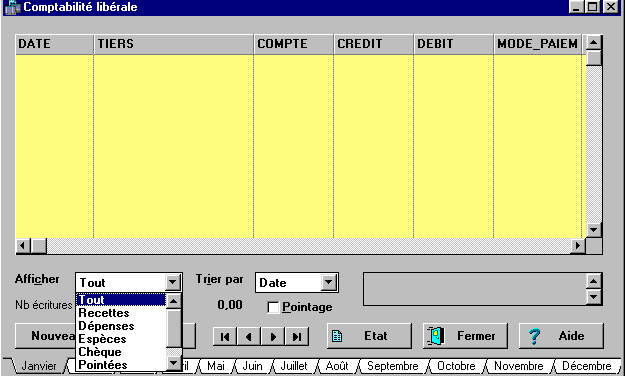Click the TIERS column header
This screenshot has width=625, height=376.
pos(173,44)
